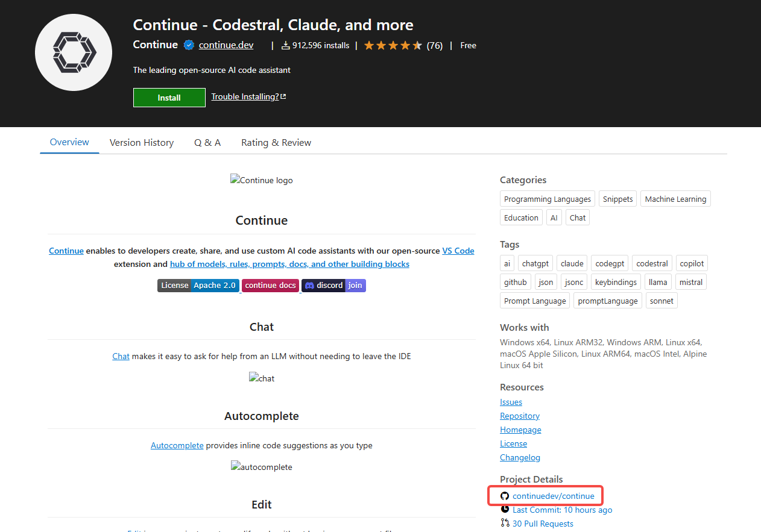Click the verified publisher badge icon
The width and height of the screenshot is (761, 532).
(189, 45)
